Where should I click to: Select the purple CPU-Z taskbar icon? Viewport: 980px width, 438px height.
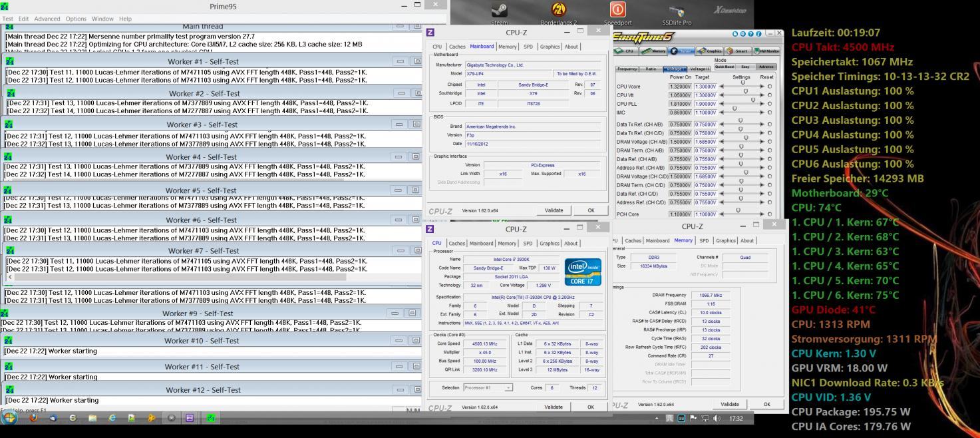pyautogui.click(x=190, y=418)
